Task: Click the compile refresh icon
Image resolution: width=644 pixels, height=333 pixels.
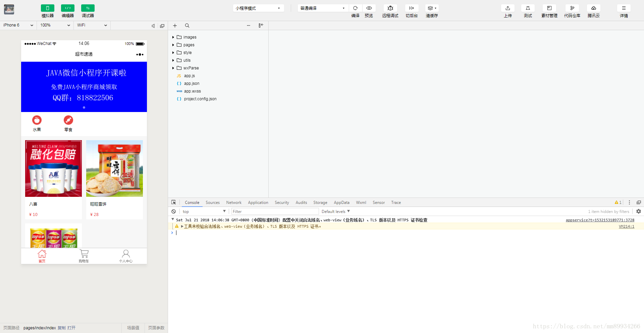Action: [355, 8]
